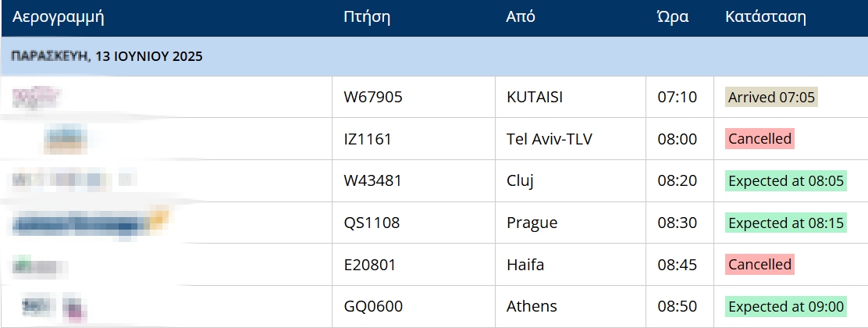
Task: Click the Αερογραμμή column header
Action: pyautogui.click(x=58, y=16)
